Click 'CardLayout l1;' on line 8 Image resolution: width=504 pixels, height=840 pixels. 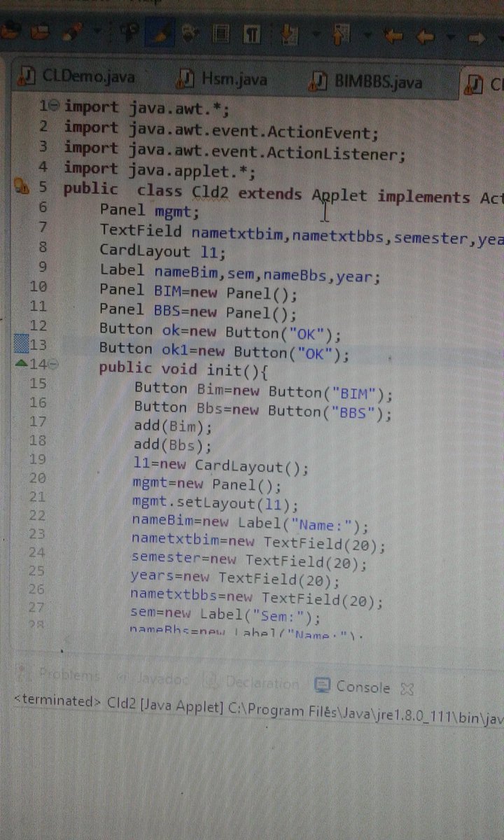click(x=162, y=251)
